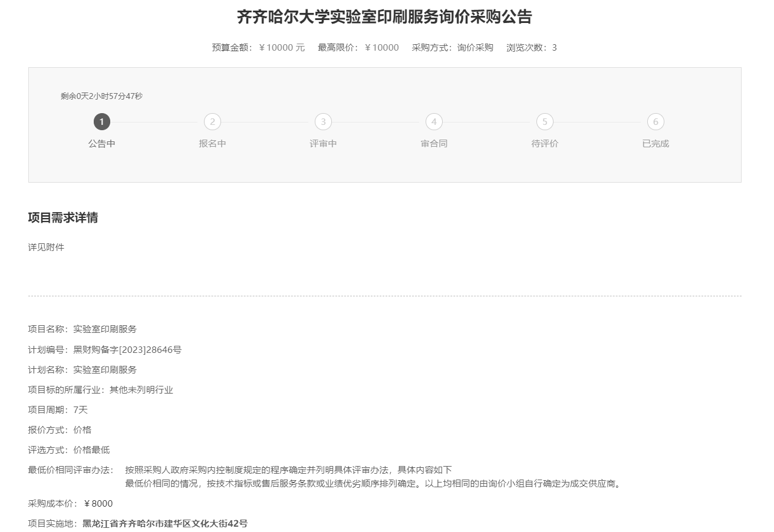
Task: Click the 详见附件 text under project details
Action: (x=46, y=247)
